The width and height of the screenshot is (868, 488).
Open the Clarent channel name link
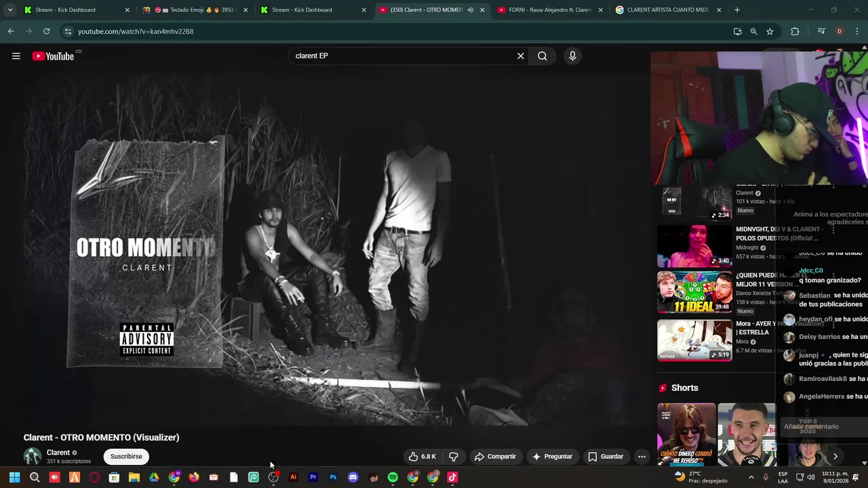(58, 453)
